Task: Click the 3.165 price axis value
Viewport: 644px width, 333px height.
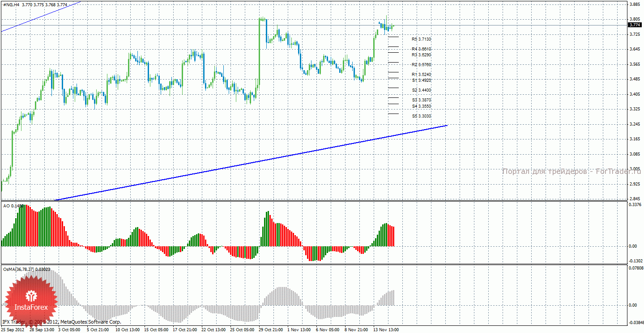Action: [x=634, y=139]
